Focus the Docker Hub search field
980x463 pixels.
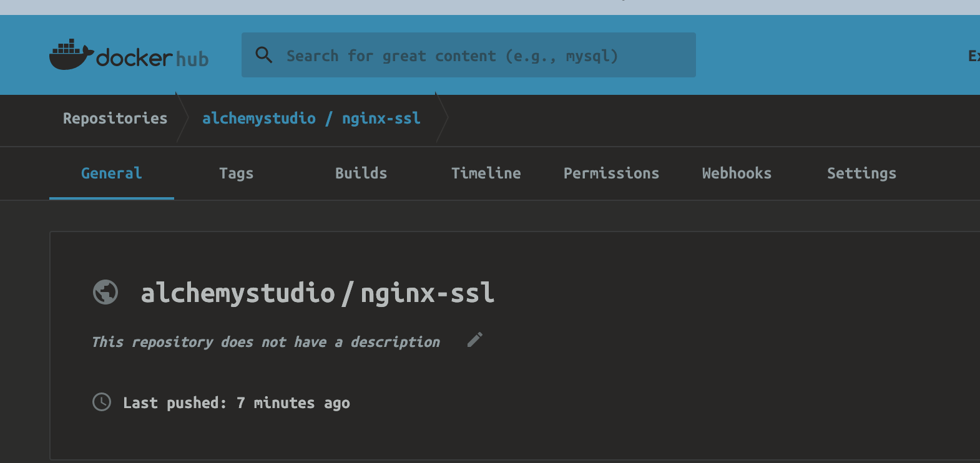click(469, 55)
